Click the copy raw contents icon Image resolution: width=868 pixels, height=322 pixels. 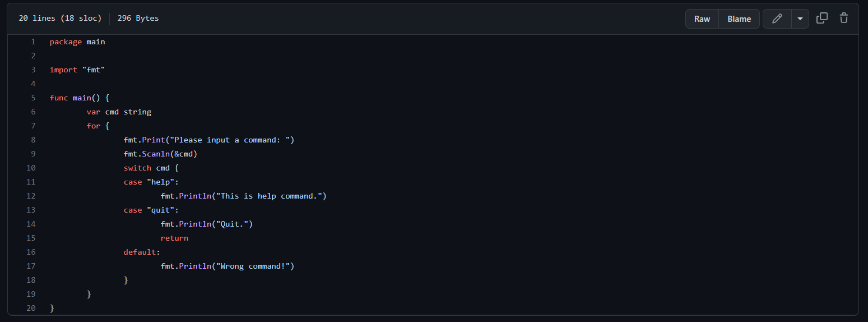822,19
